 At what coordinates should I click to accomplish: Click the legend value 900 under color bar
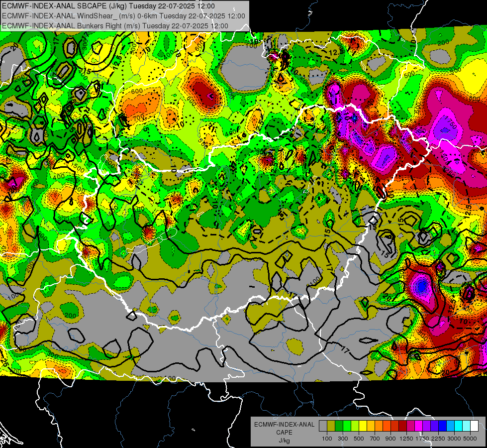pos(390,439)
